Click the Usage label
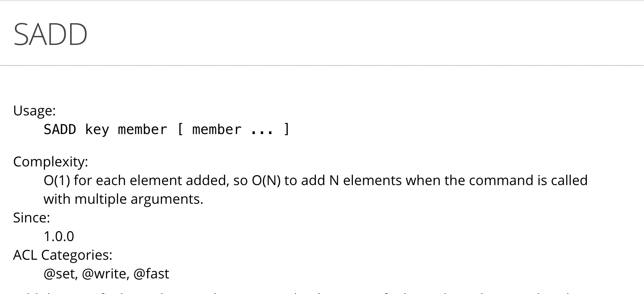This screenshot has width=644, height=294. 34,111
